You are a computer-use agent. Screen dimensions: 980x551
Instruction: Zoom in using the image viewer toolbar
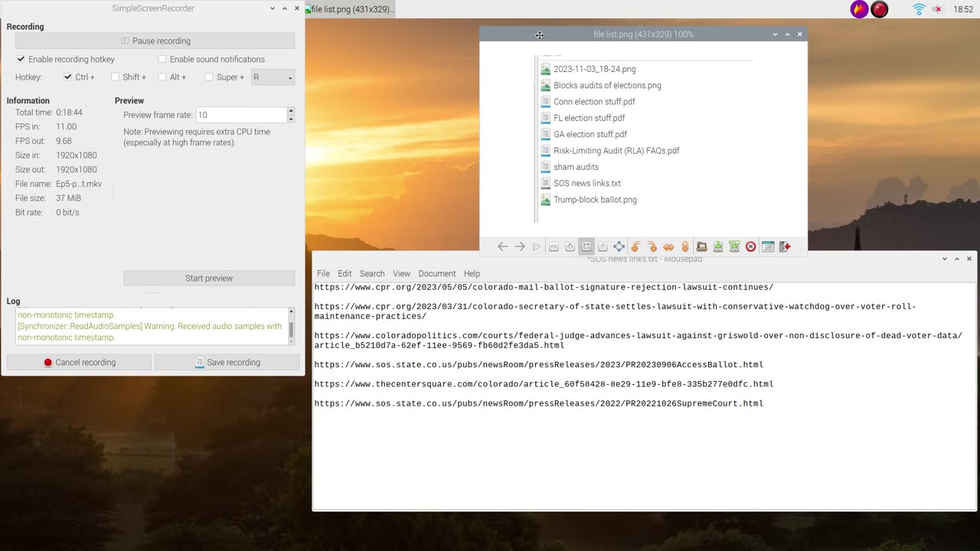570,246
